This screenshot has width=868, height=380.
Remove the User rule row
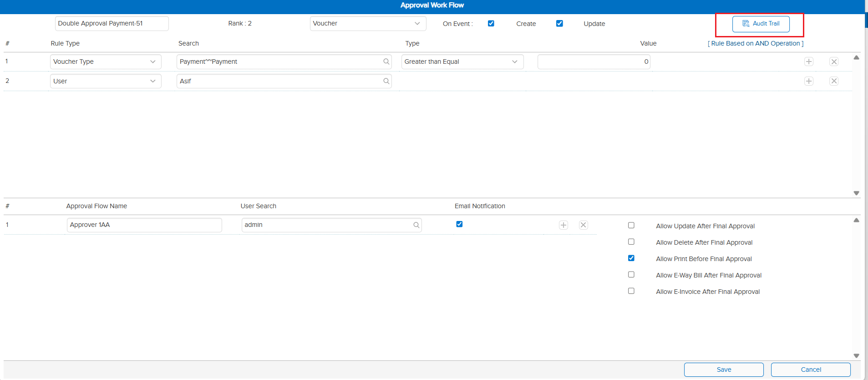[834, 81]
